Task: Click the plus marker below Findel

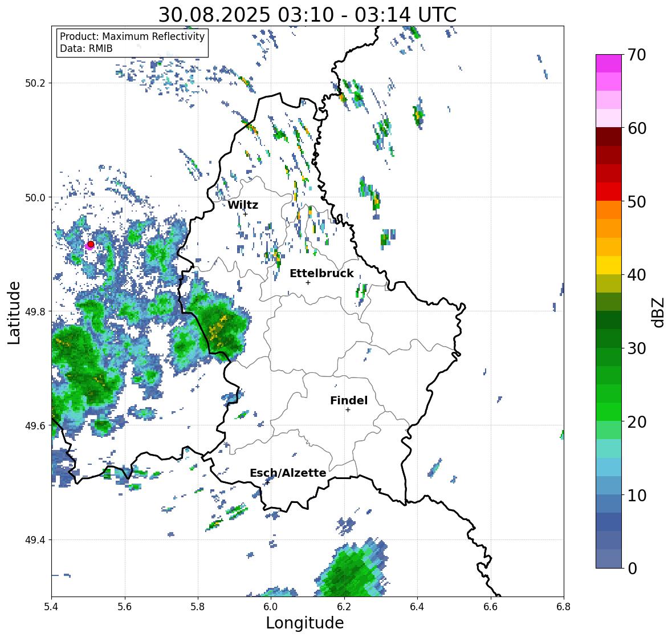Action: [348, 410]
